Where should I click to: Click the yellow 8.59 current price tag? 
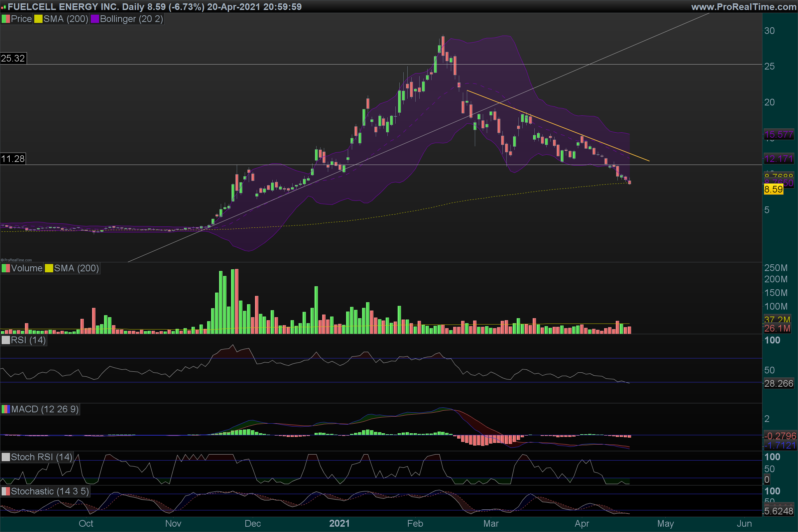click(x=773, y=189)
